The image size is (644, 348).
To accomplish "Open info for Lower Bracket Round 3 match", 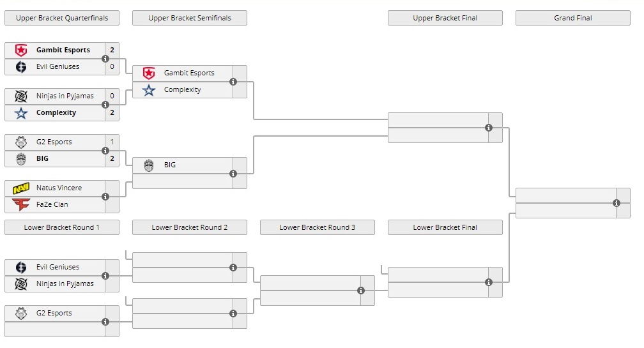I will [x=361, y=291].
